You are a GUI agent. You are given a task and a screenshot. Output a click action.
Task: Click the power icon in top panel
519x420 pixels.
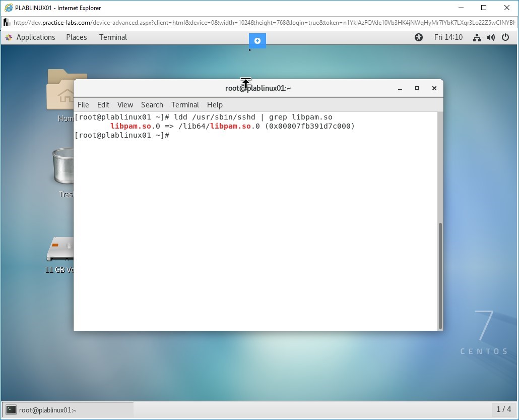[x=505, y=37]
